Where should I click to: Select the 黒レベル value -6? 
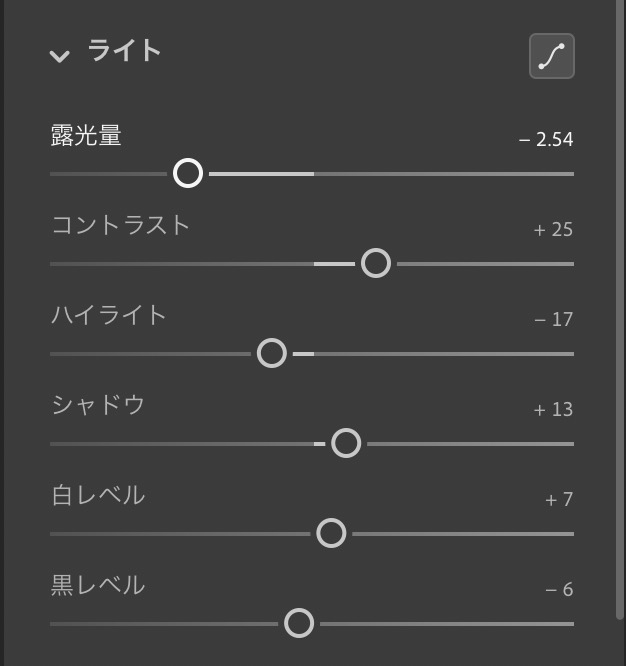[559, 590]
